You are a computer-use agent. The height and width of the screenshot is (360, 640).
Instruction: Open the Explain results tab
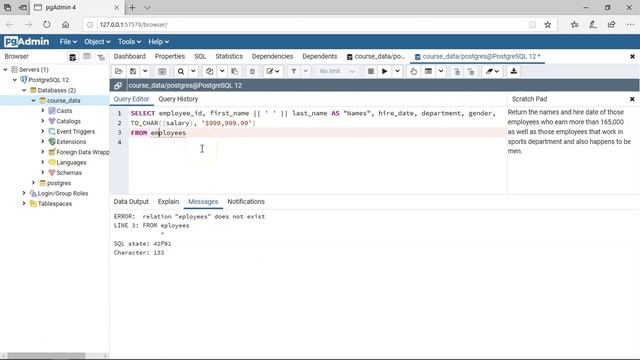168,202
